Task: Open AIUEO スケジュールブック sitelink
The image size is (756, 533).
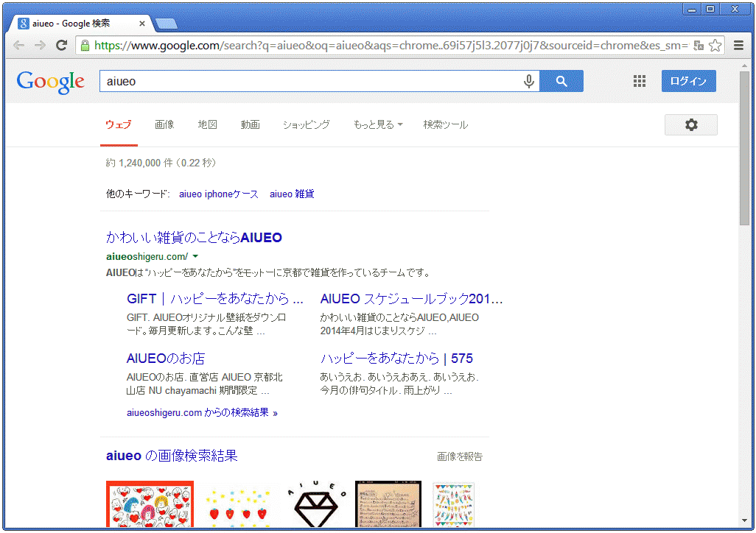Action: [x=411, y=299]
